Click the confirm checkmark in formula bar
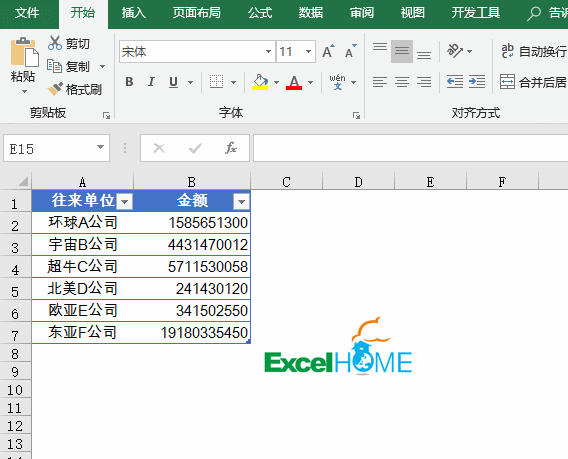The image size is (568, 459). (195, 148)
